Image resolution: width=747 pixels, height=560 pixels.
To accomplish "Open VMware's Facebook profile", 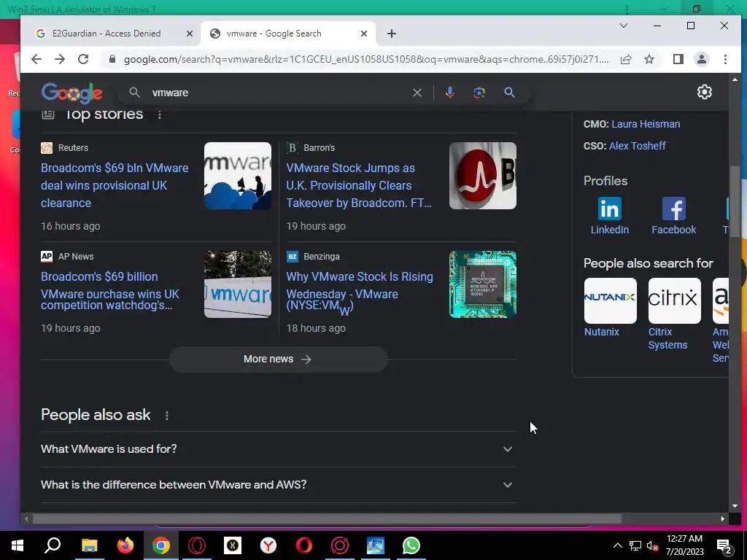I will click(673, 216).
